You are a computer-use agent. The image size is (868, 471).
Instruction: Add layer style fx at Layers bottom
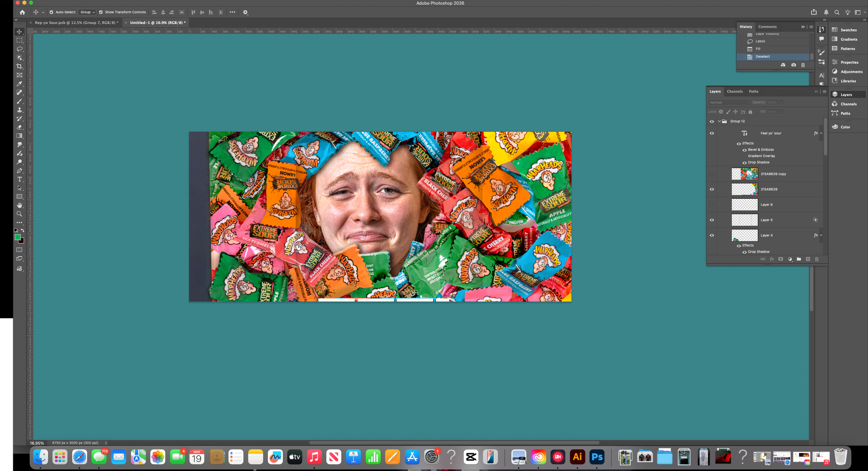click(772, 259)
